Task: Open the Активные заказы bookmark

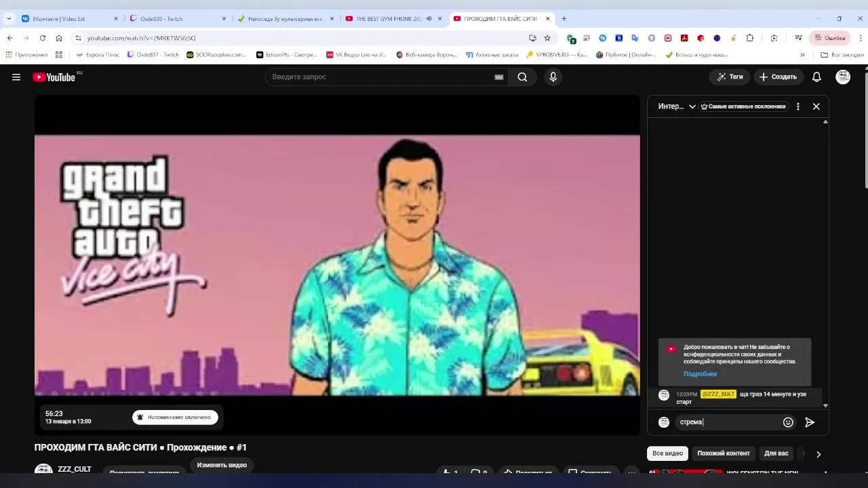Action: click(x=492, y=55)
